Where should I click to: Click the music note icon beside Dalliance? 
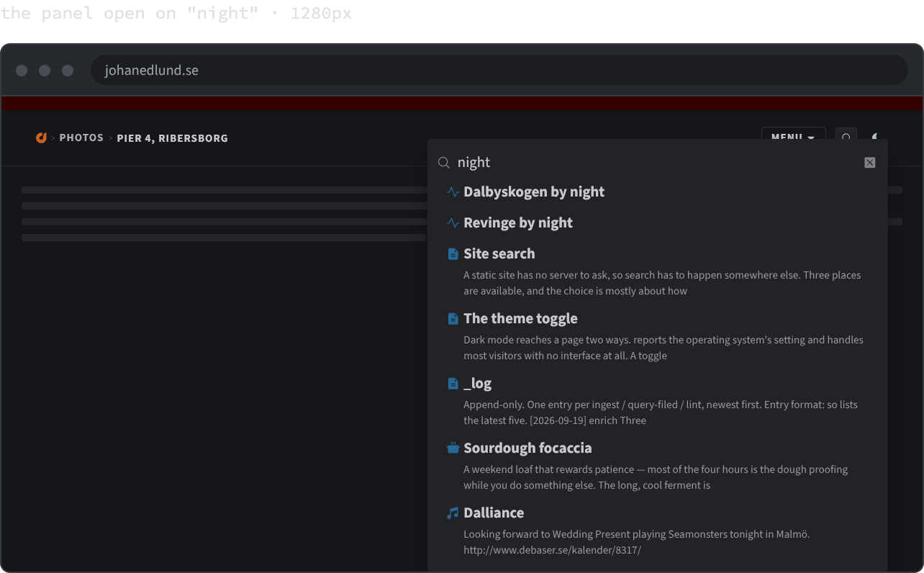453,513
